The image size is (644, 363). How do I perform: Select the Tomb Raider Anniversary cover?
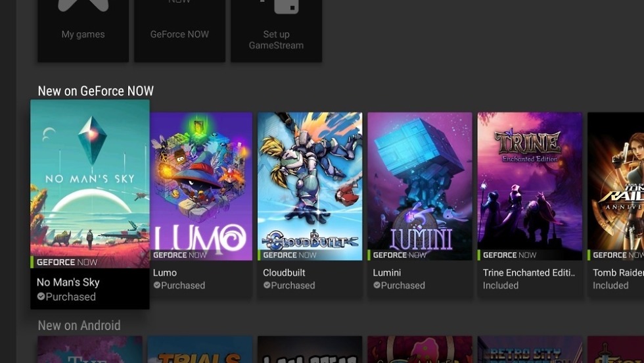[616, 186]
